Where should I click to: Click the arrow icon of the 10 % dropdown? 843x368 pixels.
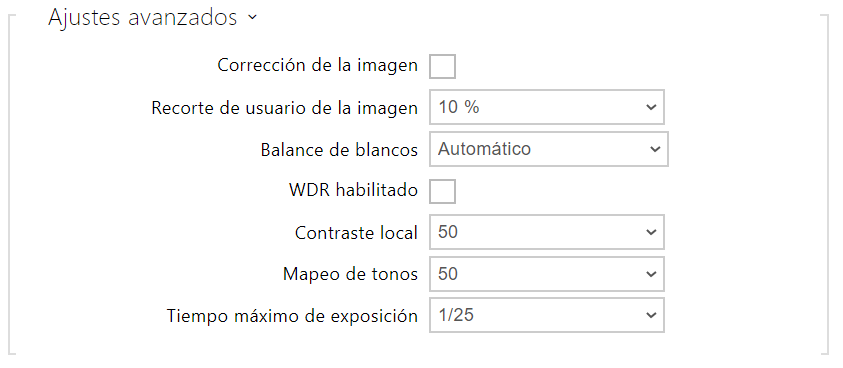(x=651, y=107)
